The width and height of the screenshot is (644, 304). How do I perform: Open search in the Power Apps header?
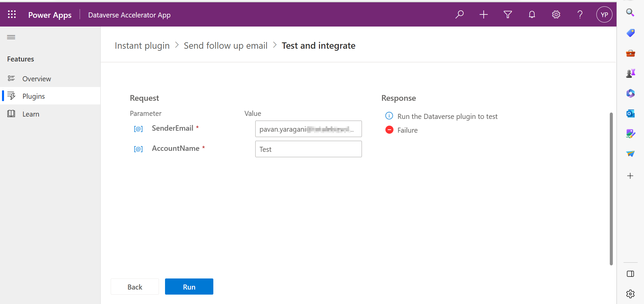coord(460,14)
